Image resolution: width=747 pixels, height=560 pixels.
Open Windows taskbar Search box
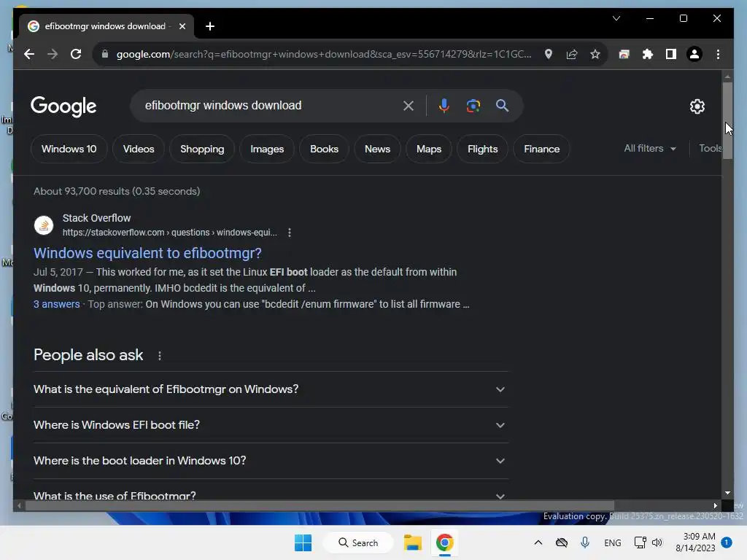pos(359,542)
